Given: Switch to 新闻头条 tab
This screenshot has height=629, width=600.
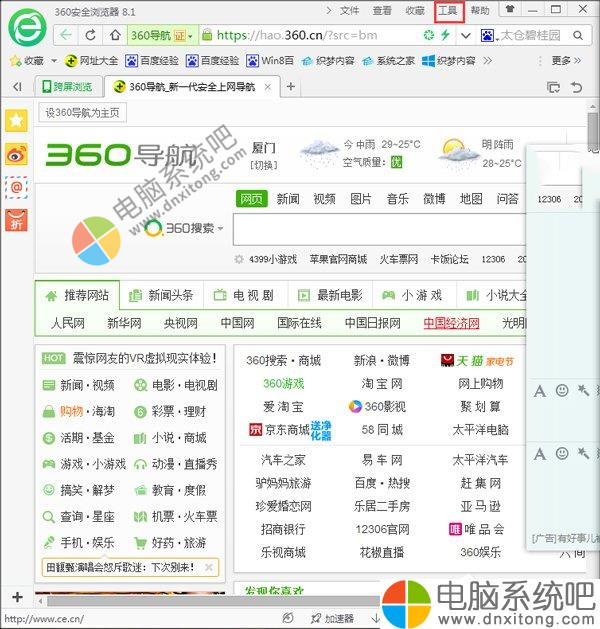Looking at the screenshot, I should click(161, 296).
